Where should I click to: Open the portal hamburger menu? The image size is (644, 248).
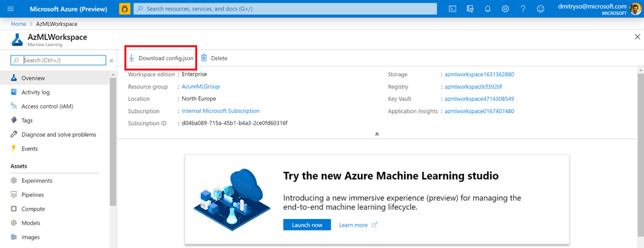11,8
